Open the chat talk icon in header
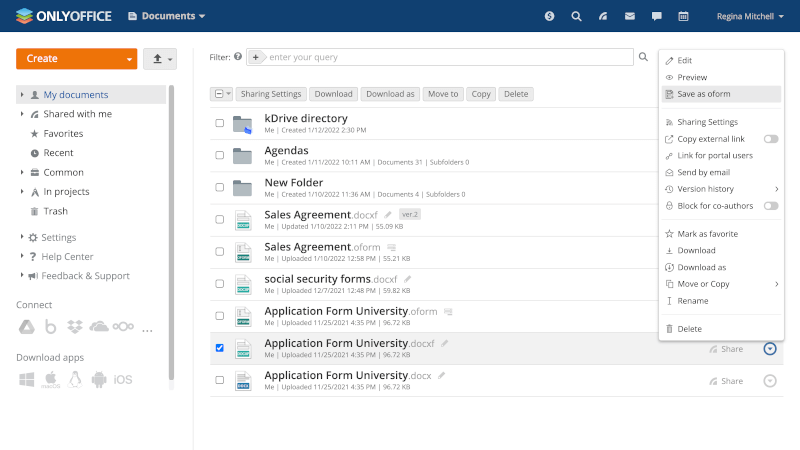The width and height of the screenshot is (800, 450). tap(656, 16)
